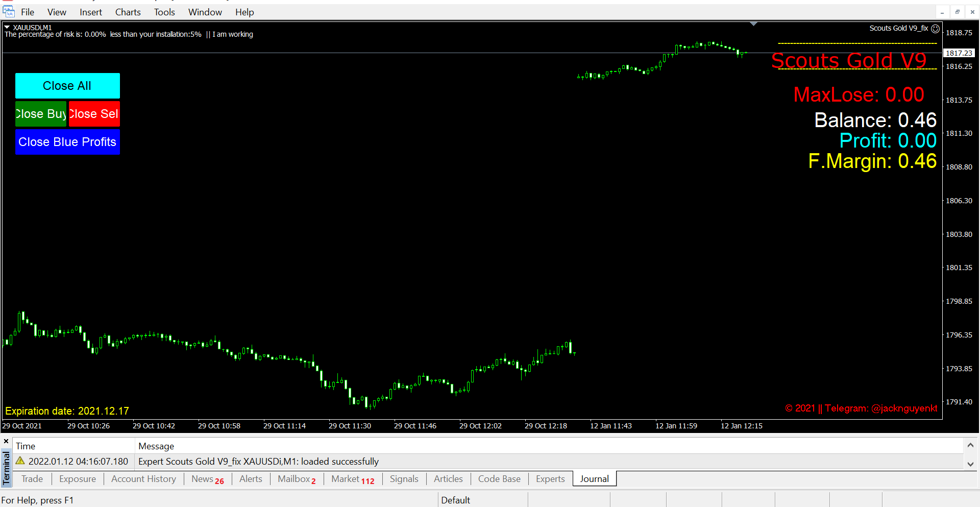Click the vertical Terminal panel label
This screenshot has width=980, height=507.
tap(6, 468)
